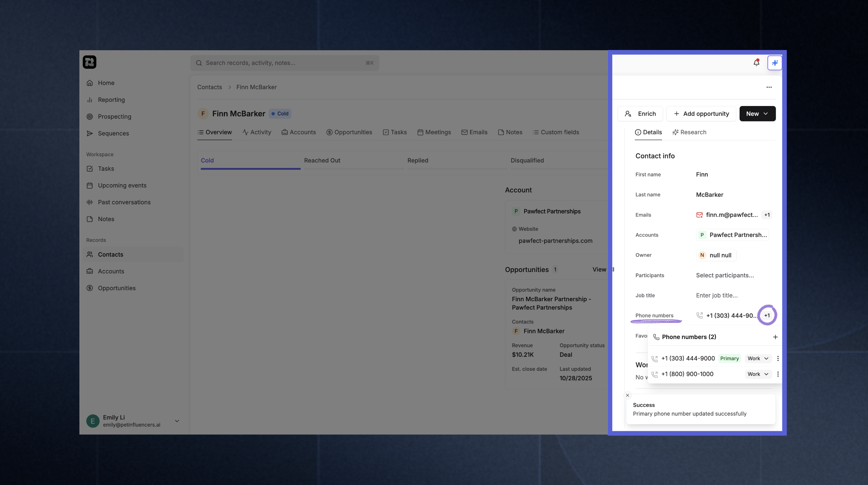Screen dimensions: 868x485
Task: Expand the Emily Li profile chevron
Action: (x=176, y=421)
